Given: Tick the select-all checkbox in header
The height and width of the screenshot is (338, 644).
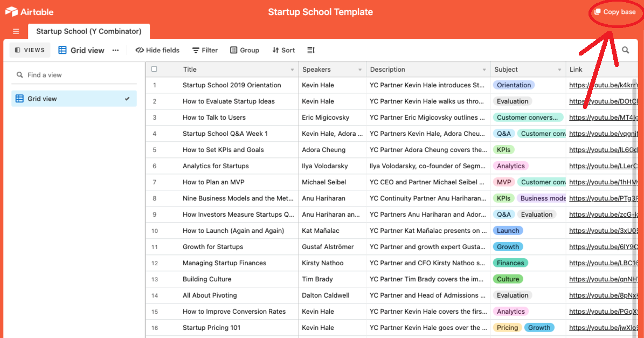Looking at the screenshot, I should coord(154,69).
